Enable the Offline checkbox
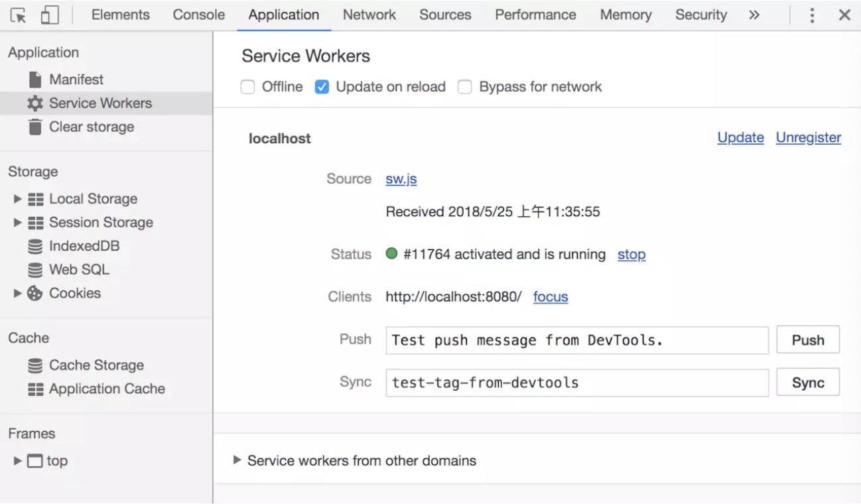861x504 pixels. 248,86
